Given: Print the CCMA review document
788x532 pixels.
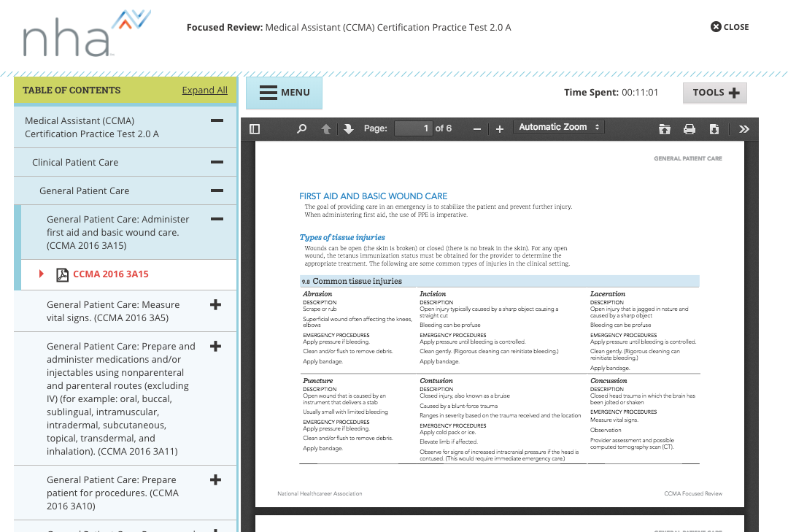Looking at the screenshot, I should coord(689,128).
